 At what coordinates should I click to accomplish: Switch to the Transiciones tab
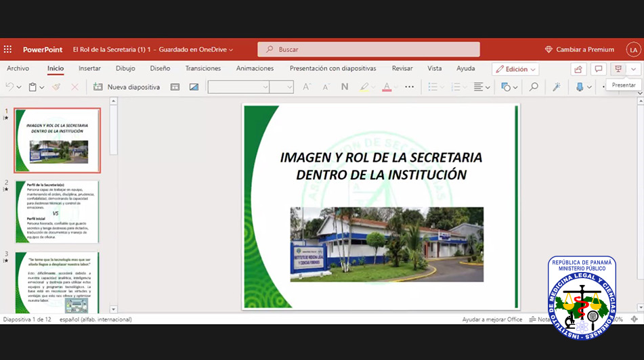click(203, 68)
